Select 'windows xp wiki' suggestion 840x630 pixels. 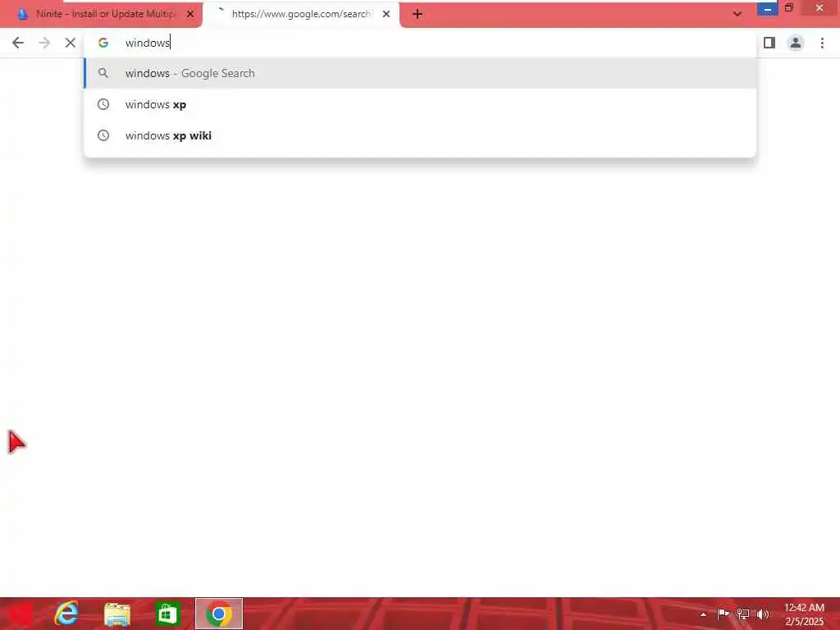[x=421, y=135]
